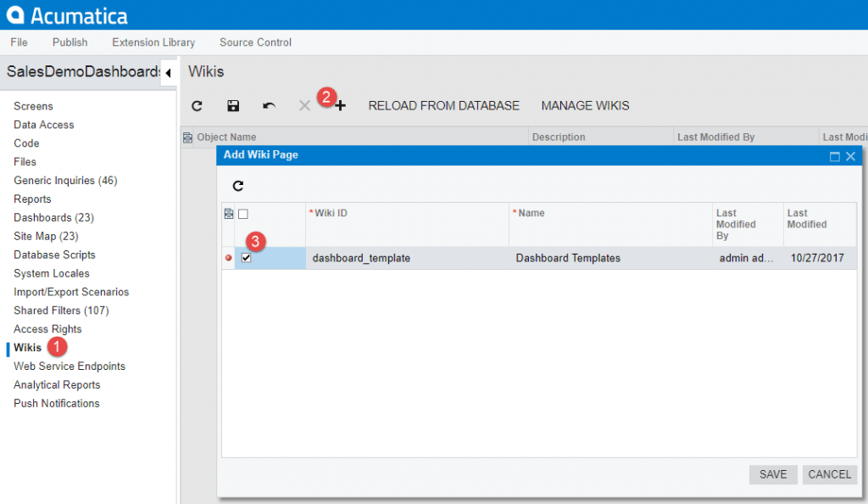Screen dimensions: 868x504
Task: Click the CANCEL button in dialog
Action: point(829,475)
